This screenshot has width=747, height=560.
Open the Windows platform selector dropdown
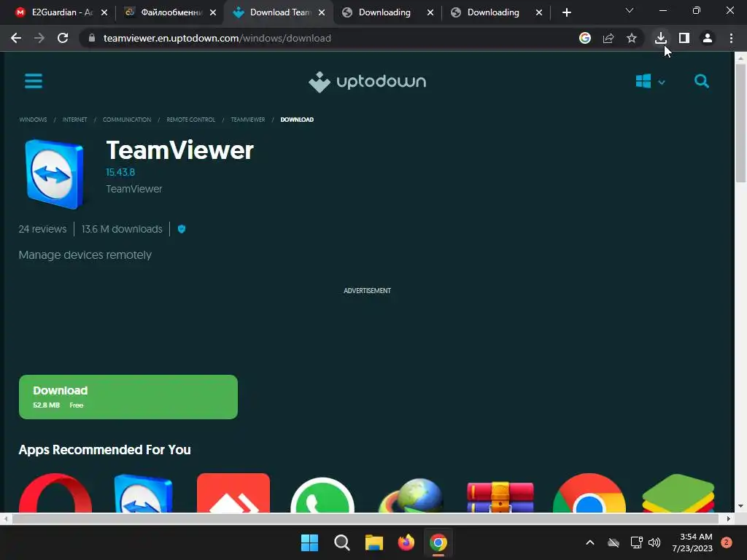pos(650,82)
